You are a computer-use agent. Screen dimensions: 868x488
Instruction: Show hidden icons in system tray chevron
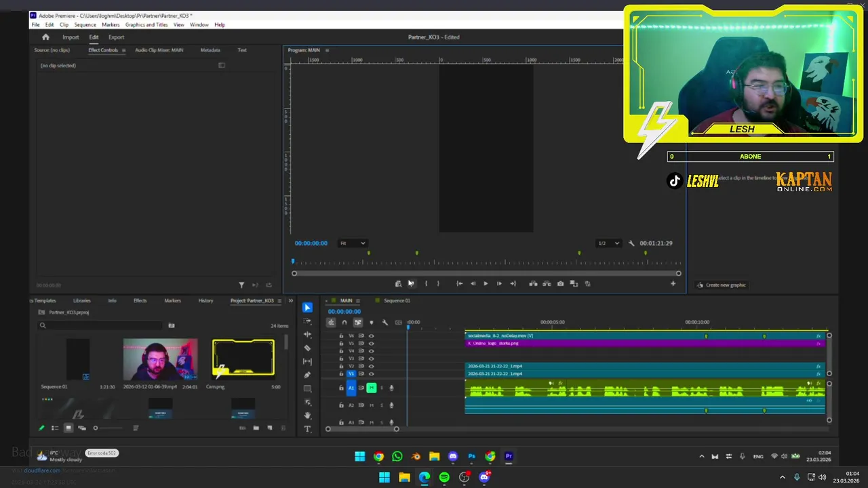(x=782, y=477)
